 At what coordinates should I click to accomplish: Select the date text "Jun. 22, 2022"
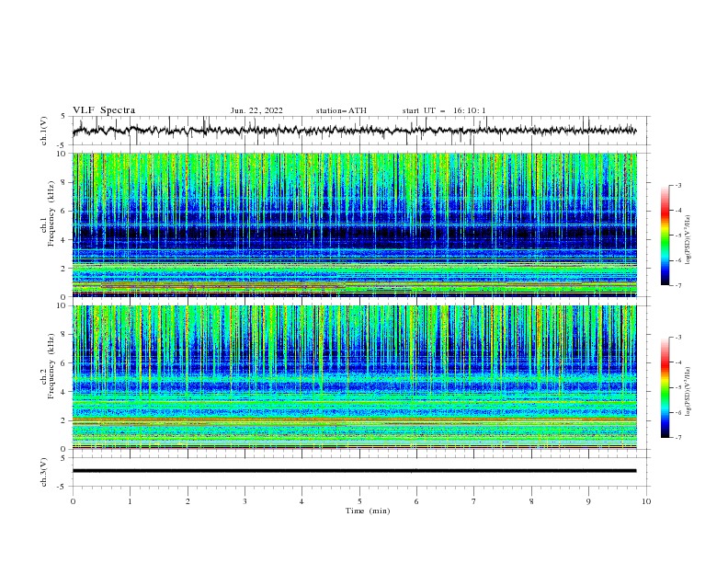[256, 110]
